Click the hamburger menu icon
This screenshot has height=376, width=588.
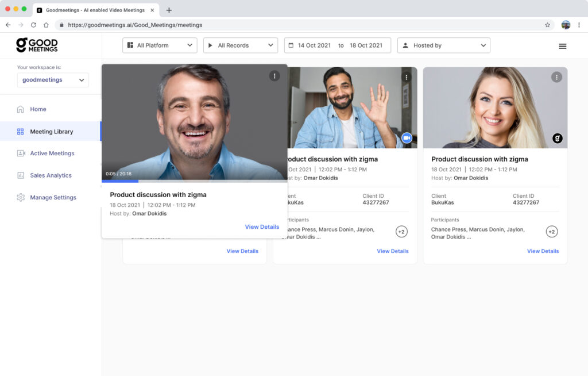[x=562, y=46]
